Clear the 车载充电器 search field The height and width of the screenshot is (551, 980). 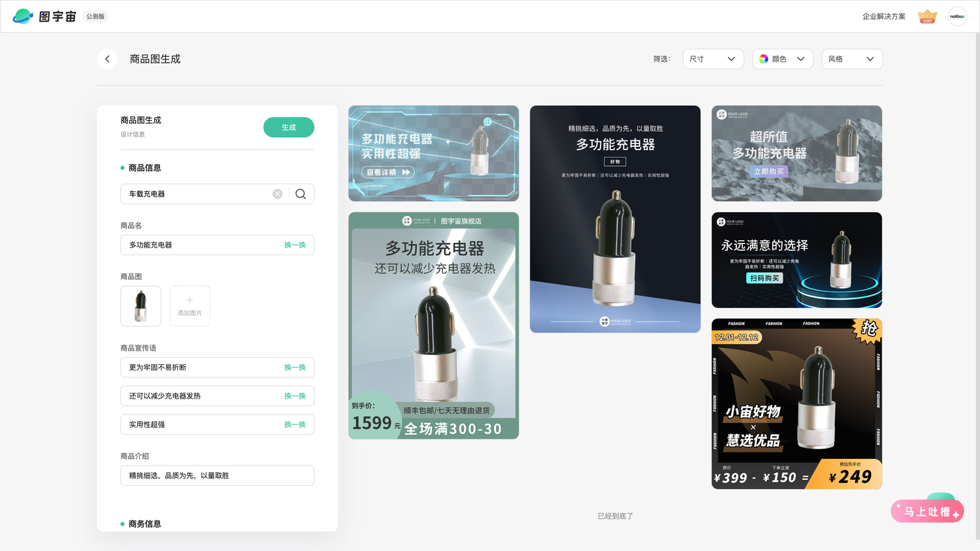(x=278, y=194)
